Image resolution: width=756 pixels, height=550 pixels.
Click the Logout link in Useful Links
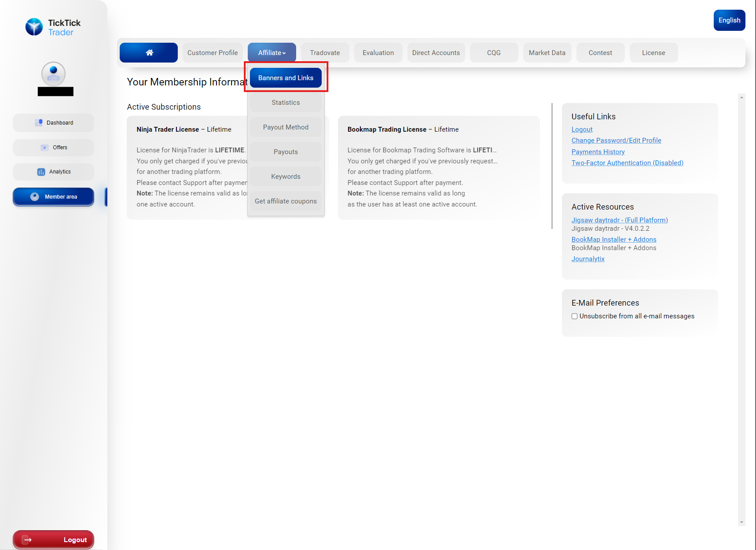582,129
